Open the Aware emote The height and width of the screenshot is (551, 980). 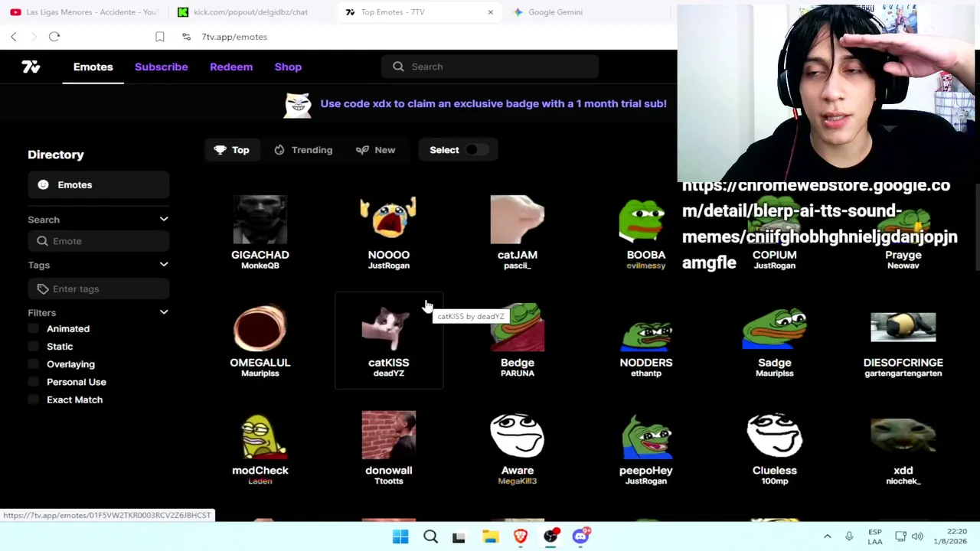(x=518, y=448)
